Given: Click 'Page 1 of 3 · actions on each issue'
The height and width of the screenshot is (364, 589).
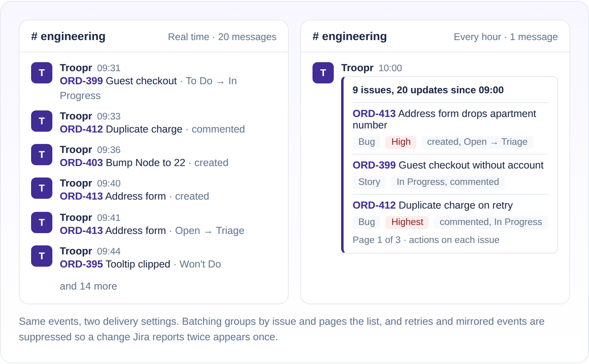Looking at the screenshot, I should click(x=426, y=240).
